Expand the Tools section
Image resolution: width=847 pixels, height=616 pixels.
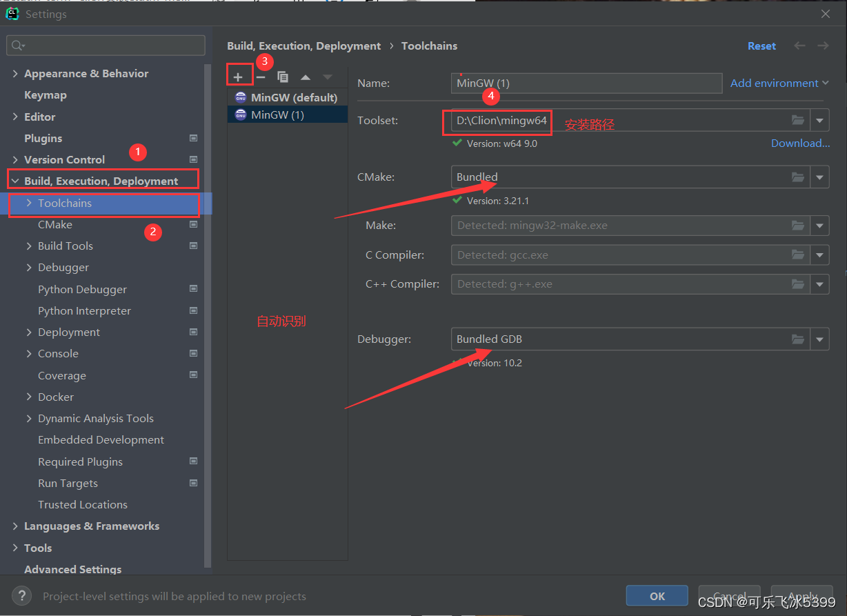tap(15, 548)
